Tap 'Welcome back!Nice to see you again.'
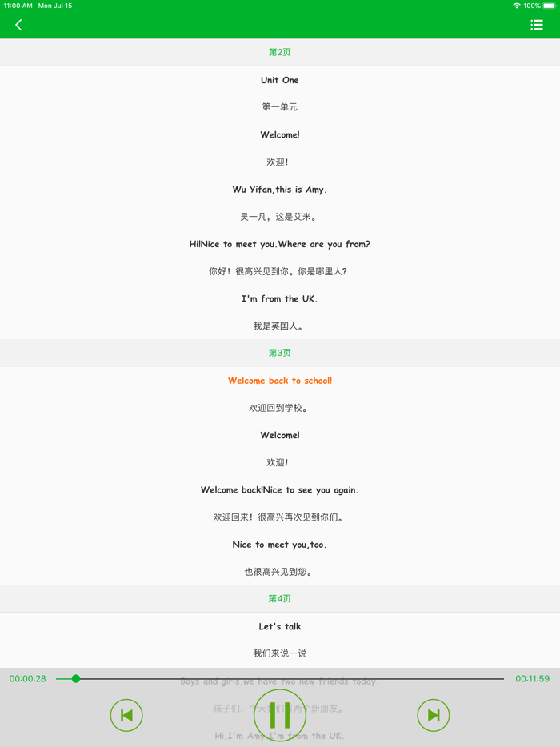This screenshot has width=560, height=747. (x=280, y=490)
